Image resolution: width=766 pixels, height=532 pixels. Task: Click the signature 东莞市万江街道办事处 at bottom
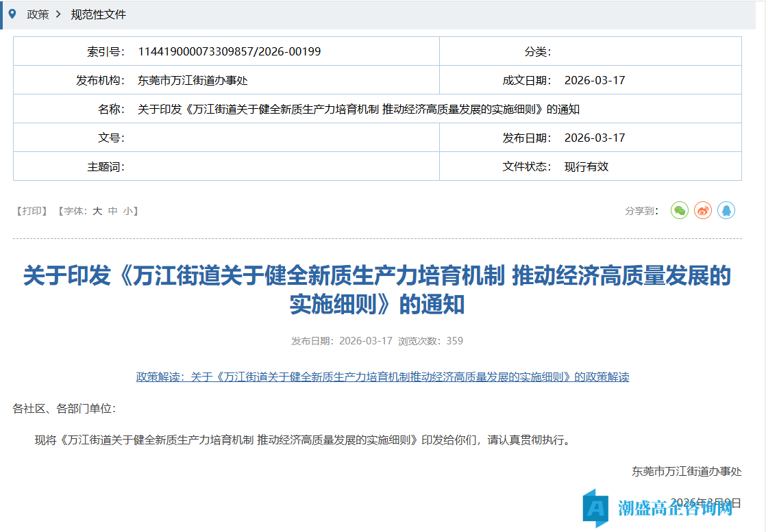point(687,471)
